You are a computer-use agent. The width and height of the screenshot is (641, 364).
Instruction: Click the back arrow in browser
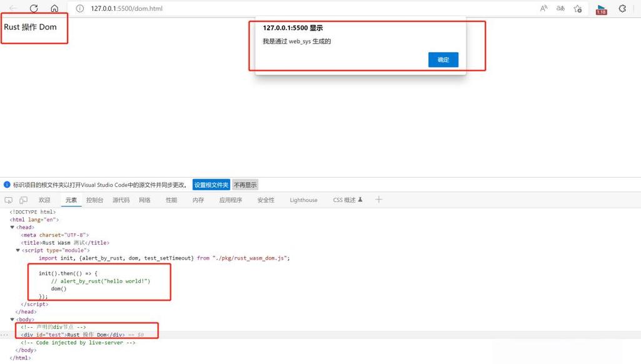[13, 8]
